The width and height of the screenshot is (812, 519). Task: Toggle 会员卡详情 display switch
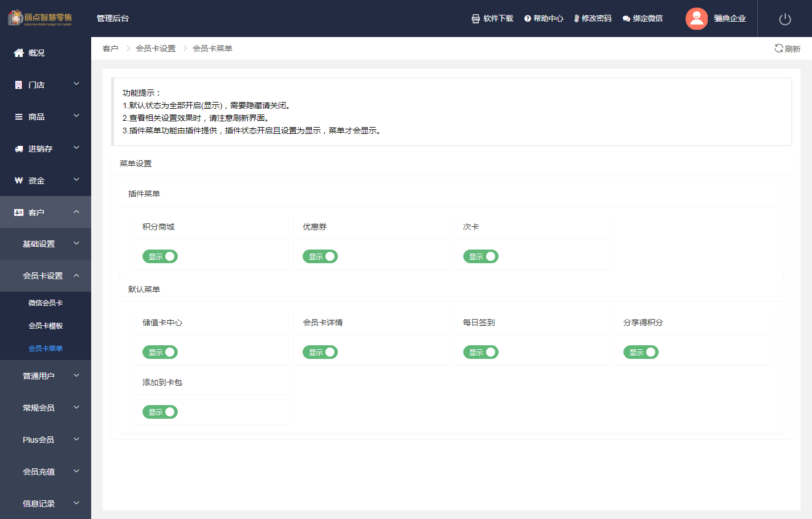[x=320, y=352]
